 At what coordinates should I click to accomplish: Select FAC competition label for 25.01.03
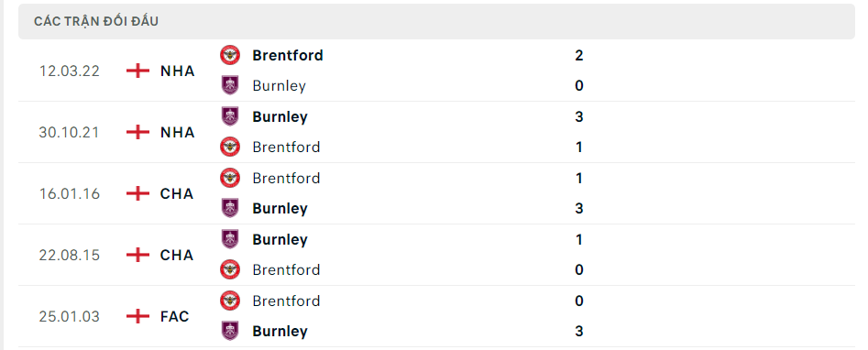click(x=175, y=316)
